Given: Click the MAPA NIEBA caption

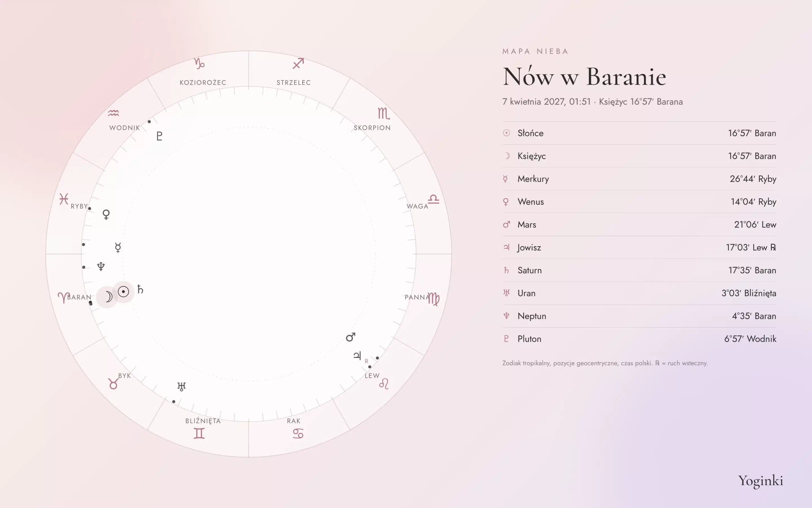Looking at the screenshot, I should (535, 51).
